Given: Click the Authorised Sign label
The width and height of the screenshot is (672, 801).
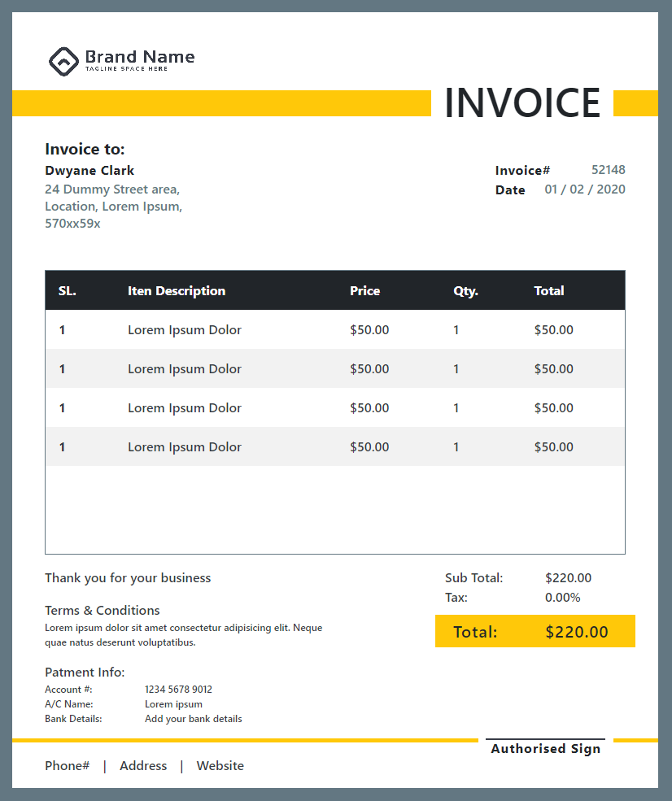Looking at the screenshot, I should (x=545, y=748).
